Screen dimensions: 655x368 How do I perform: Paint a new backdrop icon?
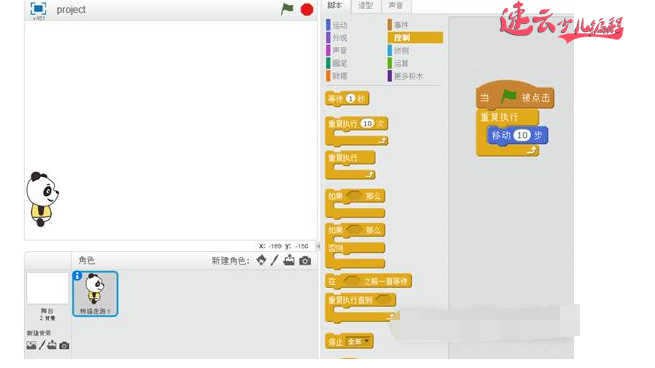click(42, 345)
